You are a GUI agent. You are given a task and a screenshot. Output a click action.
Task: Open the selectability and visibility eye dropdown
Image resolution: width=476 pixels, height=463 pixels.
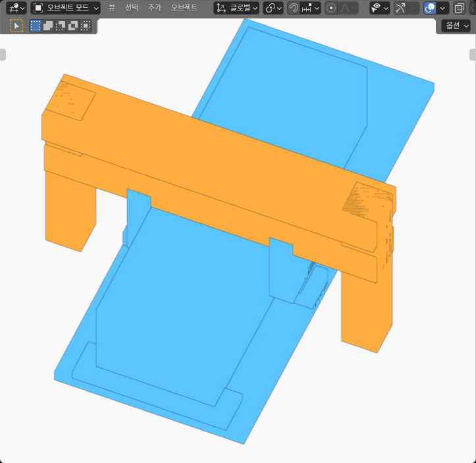point(379,8)
